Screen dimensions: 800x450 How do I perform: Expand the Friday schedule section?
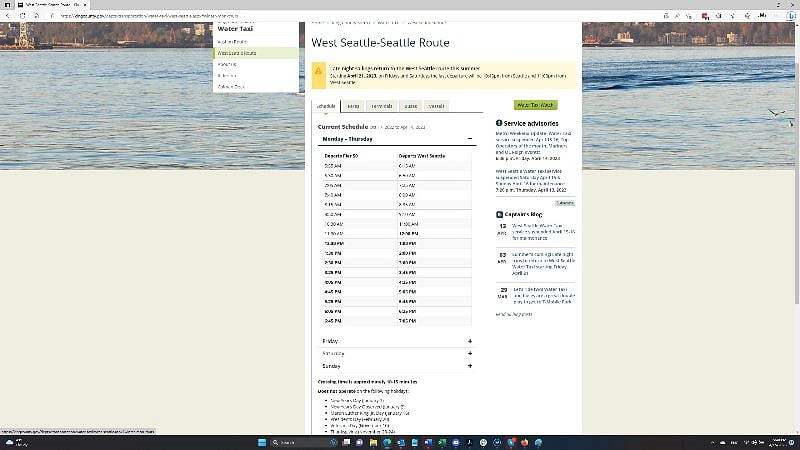397,341
